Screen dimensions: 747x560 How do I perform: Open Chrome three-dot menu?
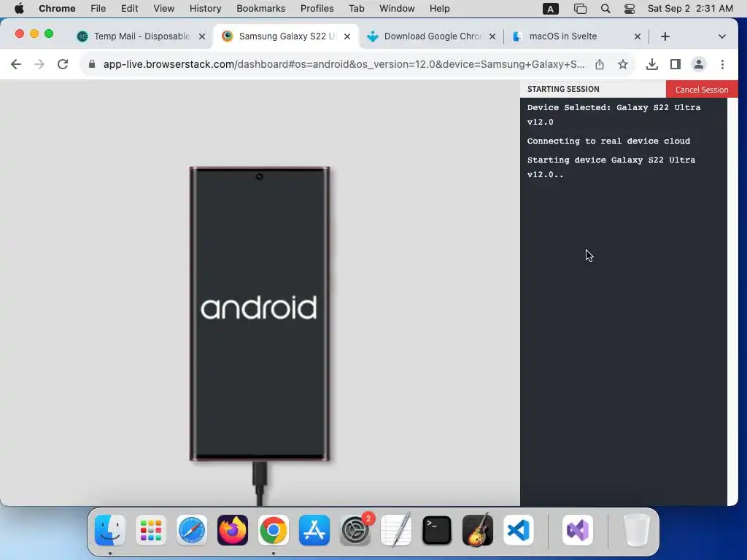[722, 64]
